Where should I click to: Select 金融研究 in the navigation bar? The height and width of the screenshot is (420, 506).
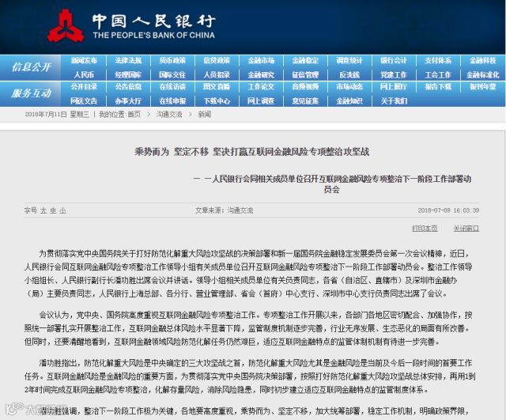[x=261, y=75]
